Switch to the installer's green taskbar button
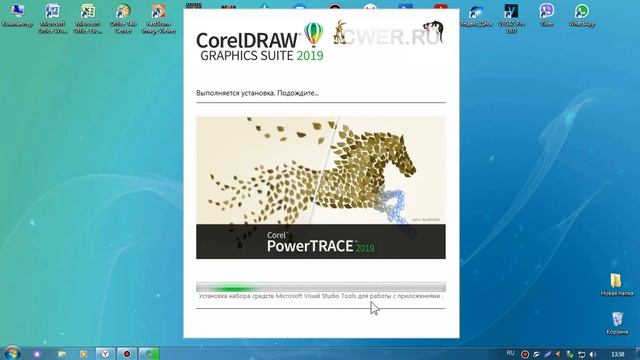The height and width of the screenshot is (360, 640). pyautogui.click(x=149, y=354)
